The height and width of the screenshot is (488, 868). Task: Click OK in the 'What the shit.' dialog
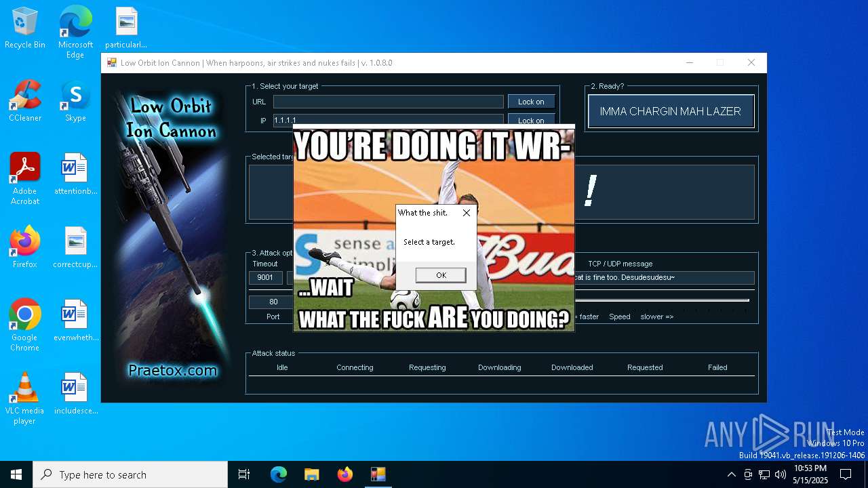click(441, 275)
